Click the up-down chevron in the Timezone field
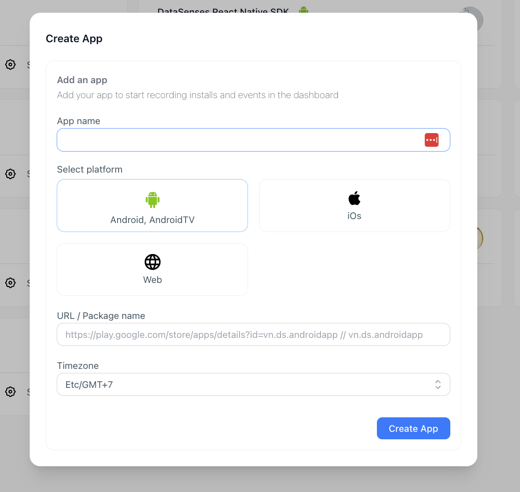 coord(438,384)
